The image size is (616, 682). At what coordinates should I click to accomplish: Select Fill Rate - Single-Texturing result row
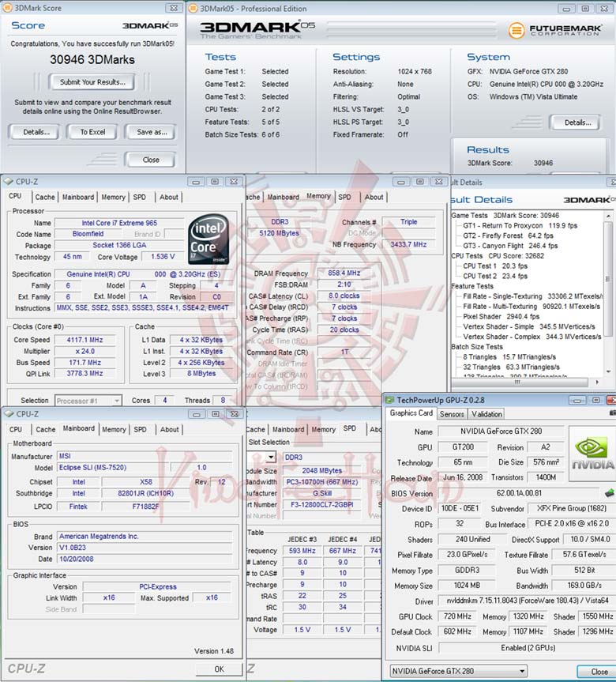[x=532, y=296]
